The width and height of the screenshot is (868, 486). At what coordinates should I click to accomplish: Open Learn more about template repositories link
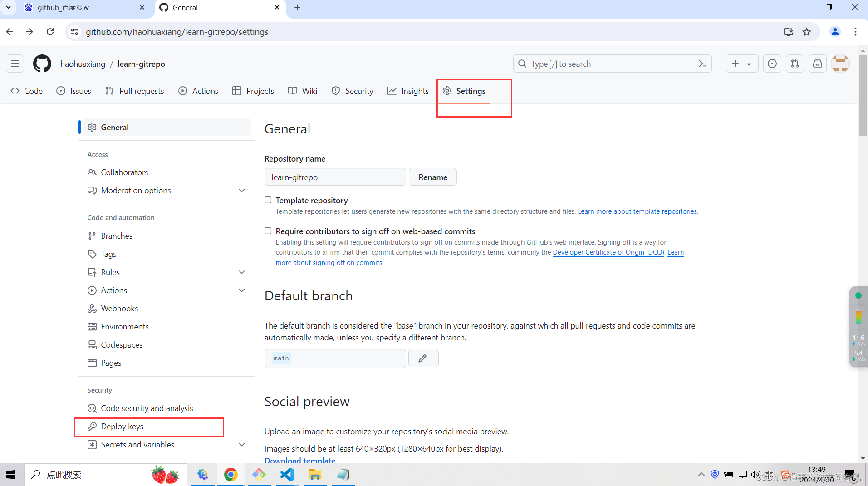pos(637,211)
